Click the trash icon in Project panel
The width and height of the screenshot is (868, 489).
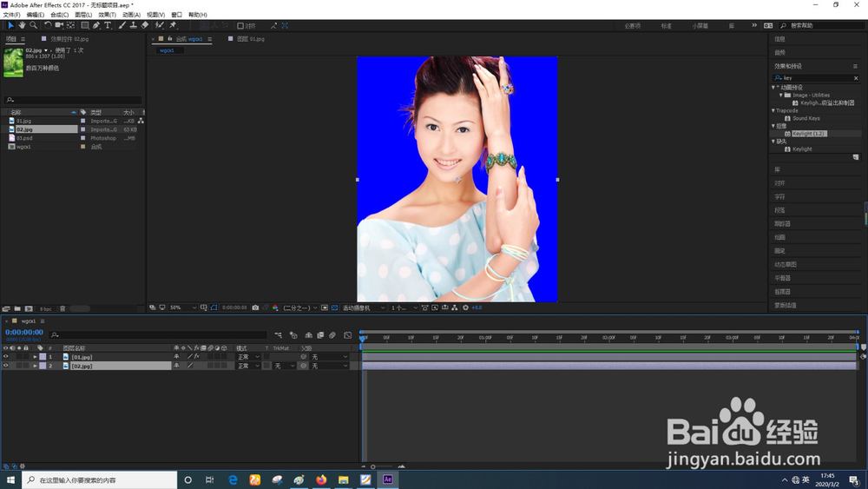(62, 308)
